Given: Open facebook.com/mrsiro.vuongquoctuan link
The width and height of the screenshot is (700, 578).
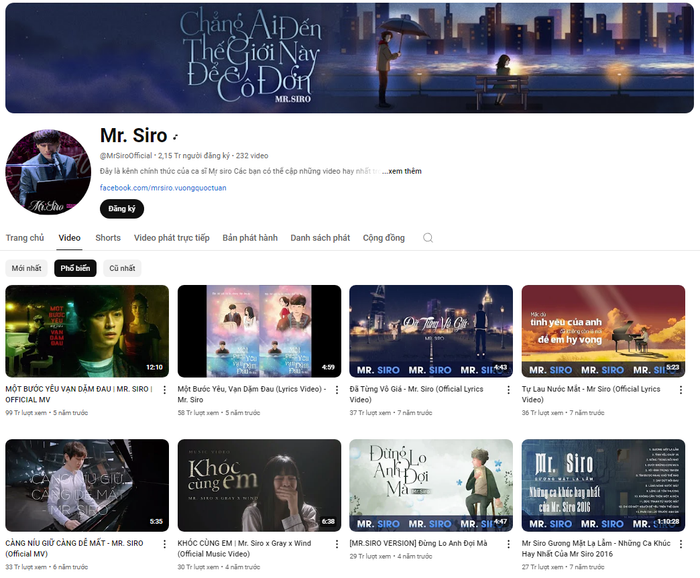Looking at the screenshot, I should (x=163, y=188).
